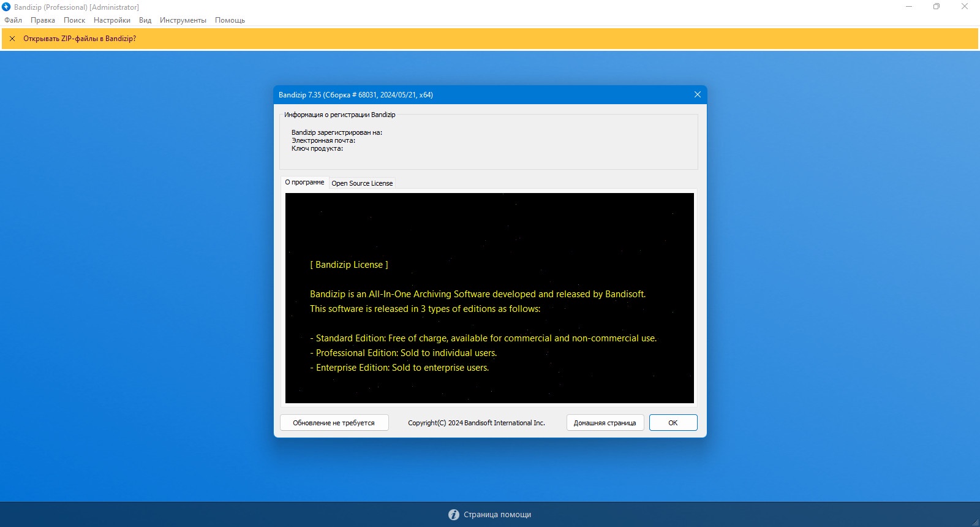Minimize the Bandizip main window
The image size is (980, 527).
click(909, 7)
